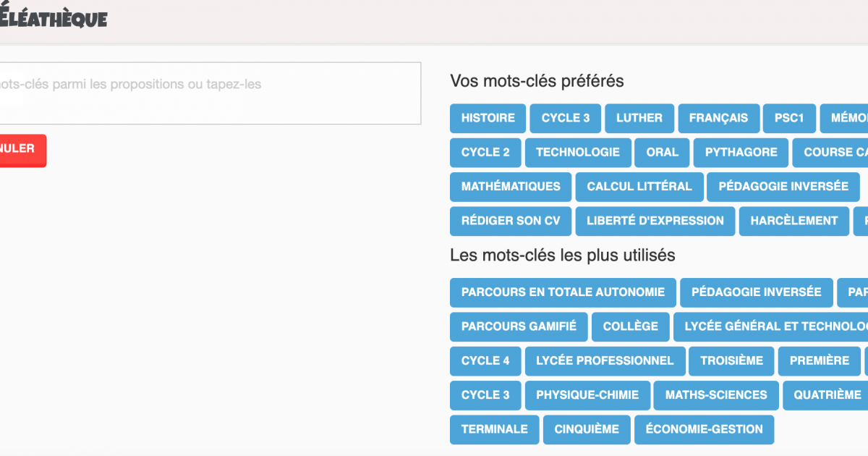Click the TECHNOLOGIE keyword tag
The height and width of the screenshot is (456, 868).
577,152
